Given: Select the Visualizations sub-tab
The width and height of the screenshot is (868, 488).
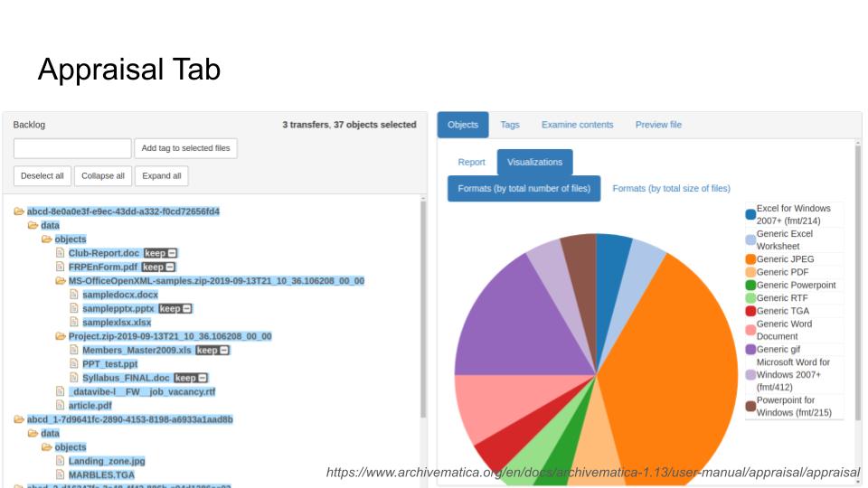Looking at the screenshot, I should coord(534,162).
